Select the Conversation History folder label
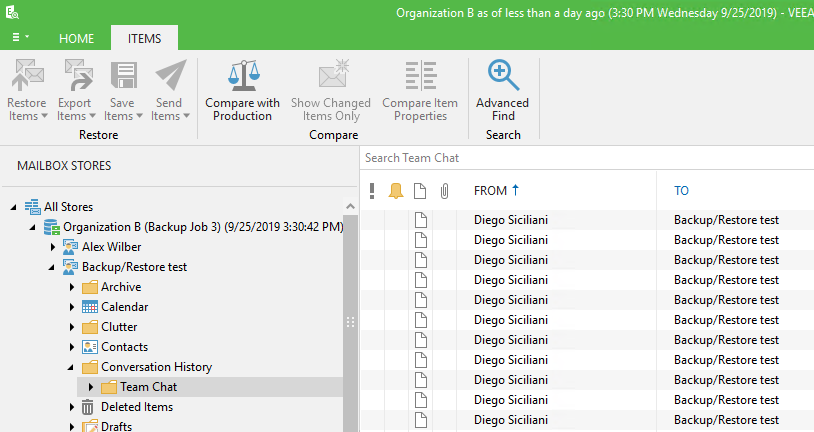Viewport: 814px width, 432px height. tap(156, 367)
